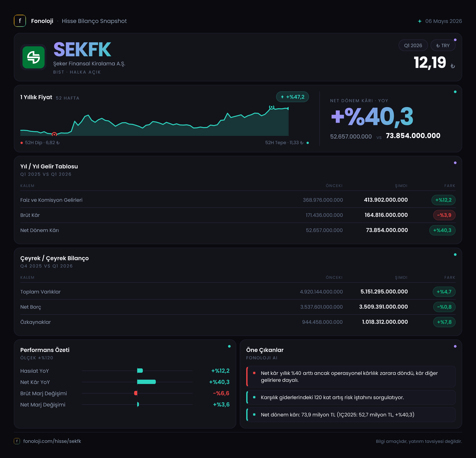Viewport: 476px width, 458px height.
Task: Click the -%6,6 Brüt Marj Değişimi value
Action: 221,393
